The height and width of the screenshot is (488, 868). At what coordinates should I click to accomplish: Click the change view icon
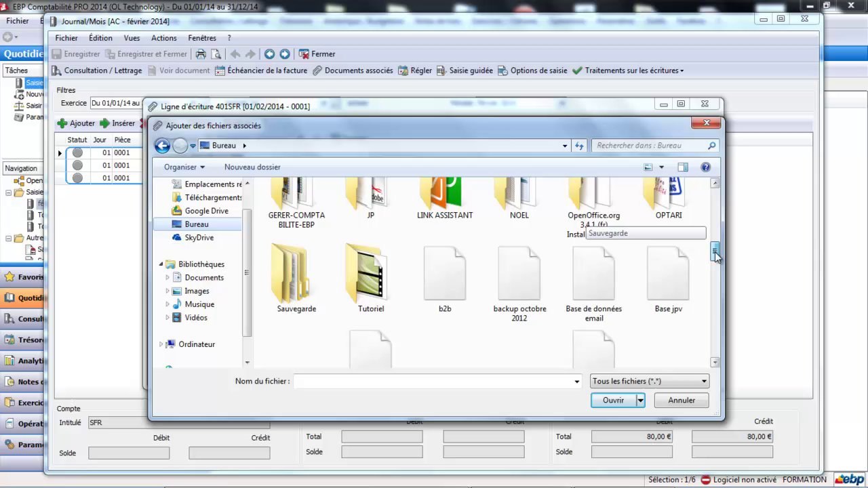pyautogui.click(x=648, y=167)
